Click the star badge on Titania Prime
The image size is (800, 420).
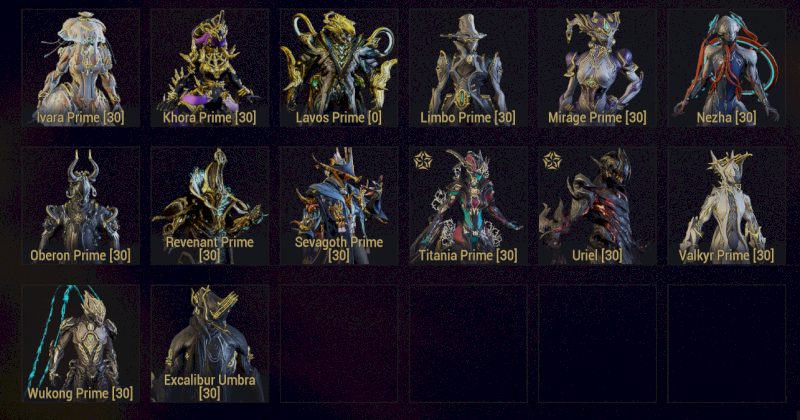point(423,161)
